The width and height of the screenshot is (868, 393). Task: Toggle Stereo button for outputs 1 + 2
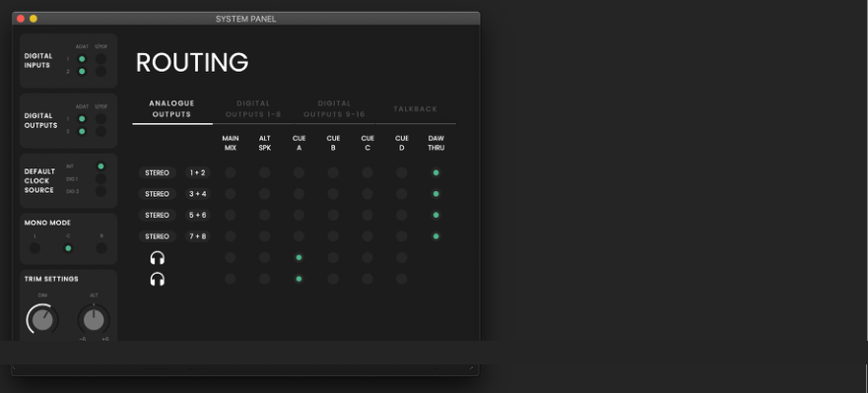158,172
